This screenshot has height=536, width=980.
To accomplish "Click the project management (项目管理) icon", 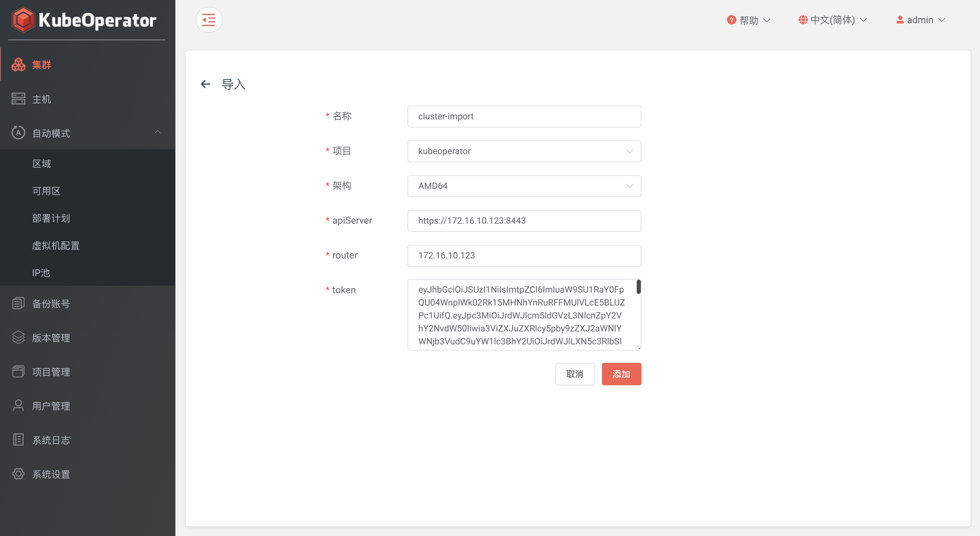I will pyautogui.click(x=18, y=371).
